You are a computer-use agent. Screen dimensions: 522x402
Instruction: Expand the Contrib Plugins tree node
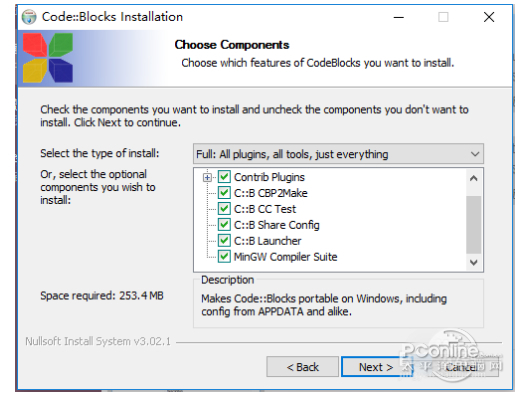pyautogui.click(x=207, y=177)
